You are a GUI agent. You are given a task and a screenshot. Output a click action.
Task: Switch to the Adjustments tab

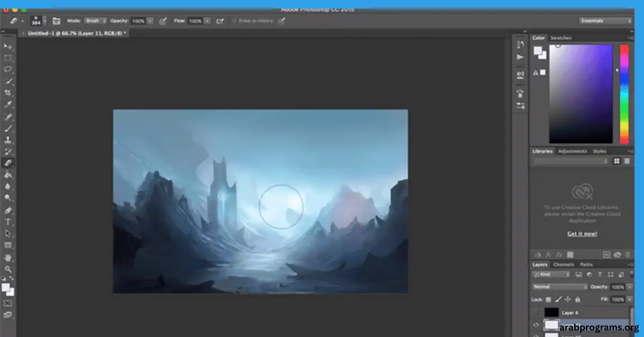click(573, 151)
